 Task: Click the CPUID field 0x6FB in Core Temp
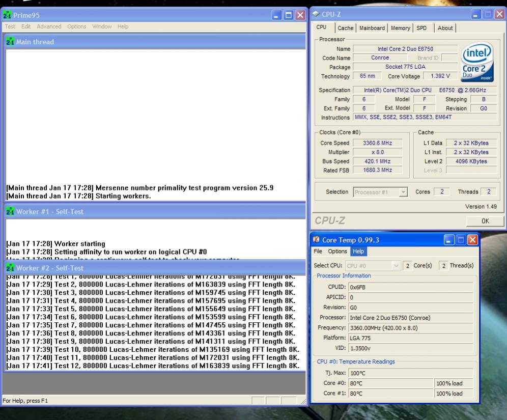click(x=410, y=287)
